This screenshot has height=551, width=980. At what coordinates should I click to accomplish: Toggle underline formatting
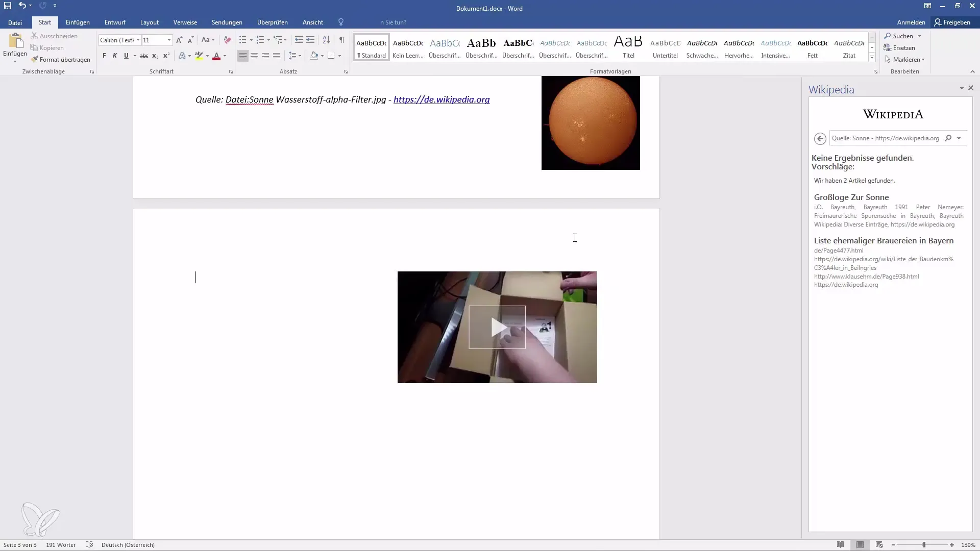(x=126, y=56)
